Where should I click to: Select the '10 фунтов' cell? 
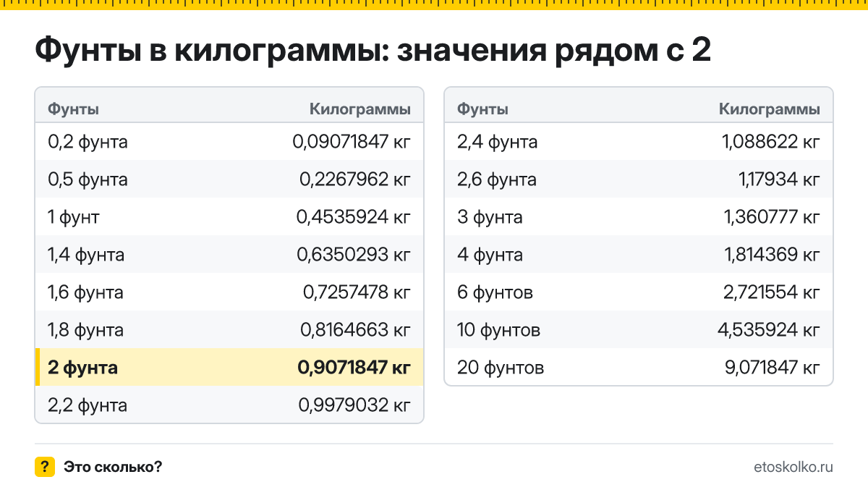[x=499, y=330]
